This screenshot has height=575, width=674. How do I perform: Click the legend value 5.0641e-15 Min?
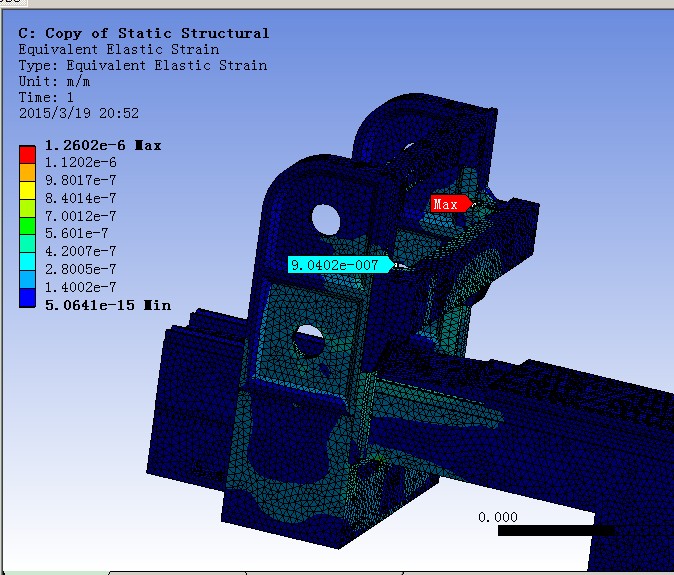[x=108, y=305]
